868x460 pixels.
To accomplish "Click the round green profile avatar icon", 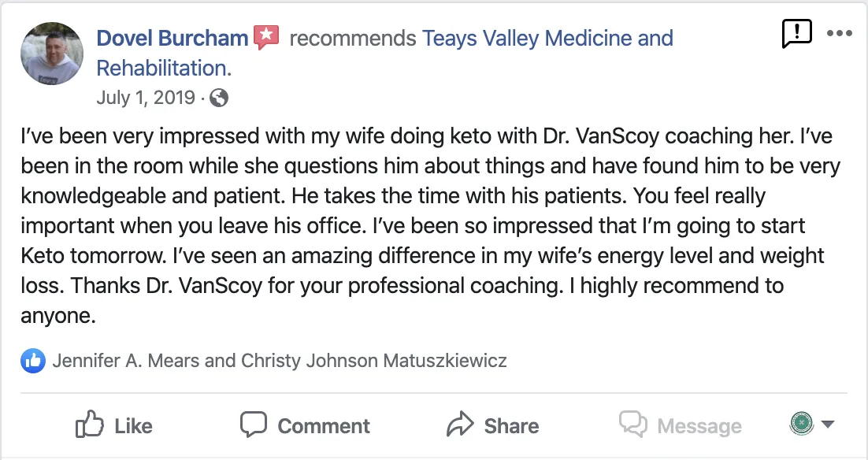I will (801, 424).
